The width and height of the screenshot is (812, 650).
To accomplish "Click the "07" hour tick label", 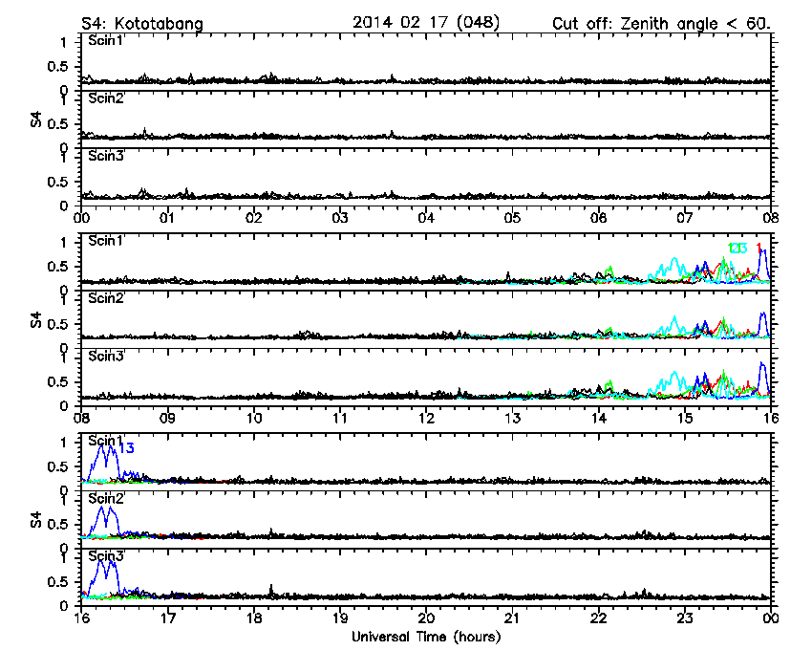I will click(685, 218).
